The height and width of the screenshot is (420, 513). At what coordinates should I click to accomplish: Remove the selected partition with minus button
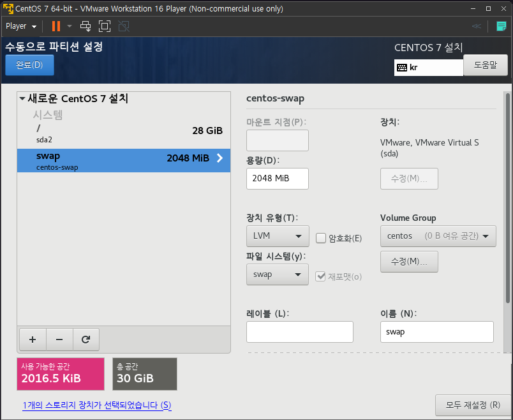[59, 340]
